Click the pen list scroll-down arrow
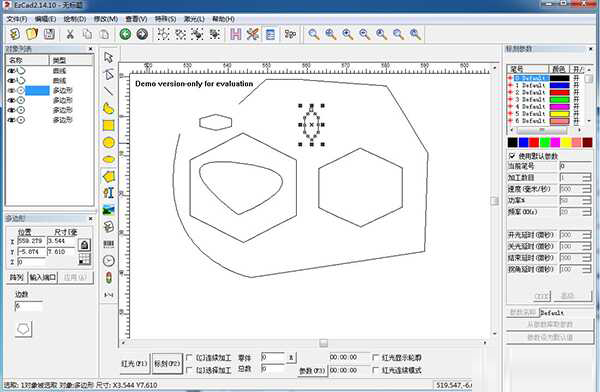The width and height of the screenshot is (600, 392). (589, 121)
